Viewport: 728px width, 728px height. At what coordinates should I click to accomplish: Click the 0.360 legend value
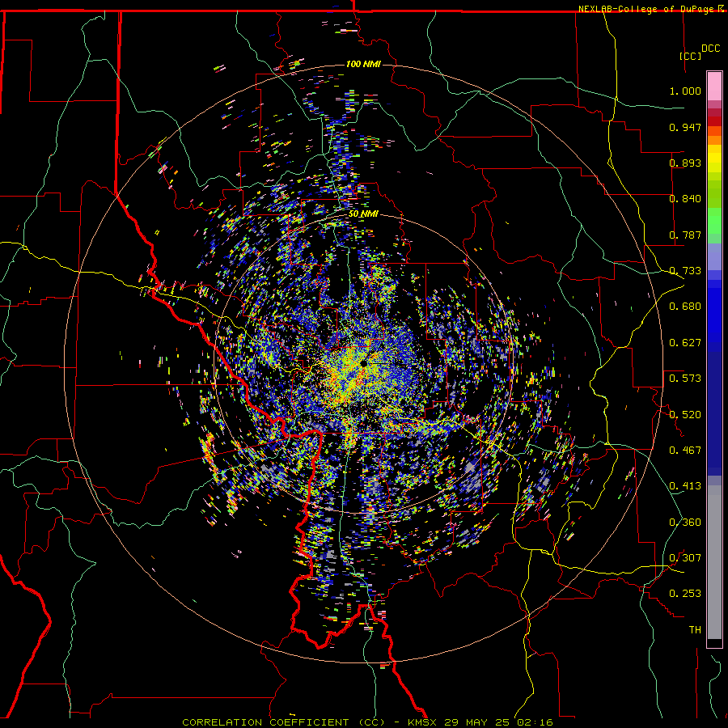point(685,523)
